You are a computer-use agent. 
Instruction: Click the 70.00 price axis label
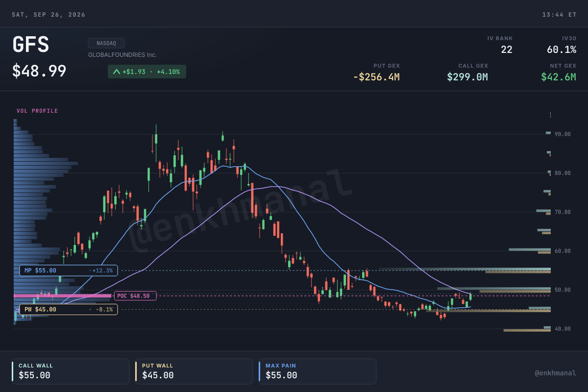563,212
